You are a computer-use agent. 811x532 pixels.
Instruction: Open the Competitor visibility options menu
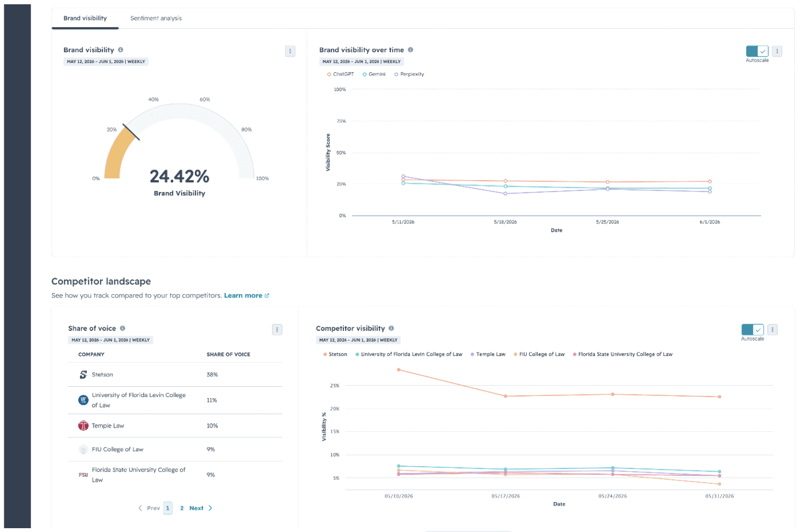(772, 330)
